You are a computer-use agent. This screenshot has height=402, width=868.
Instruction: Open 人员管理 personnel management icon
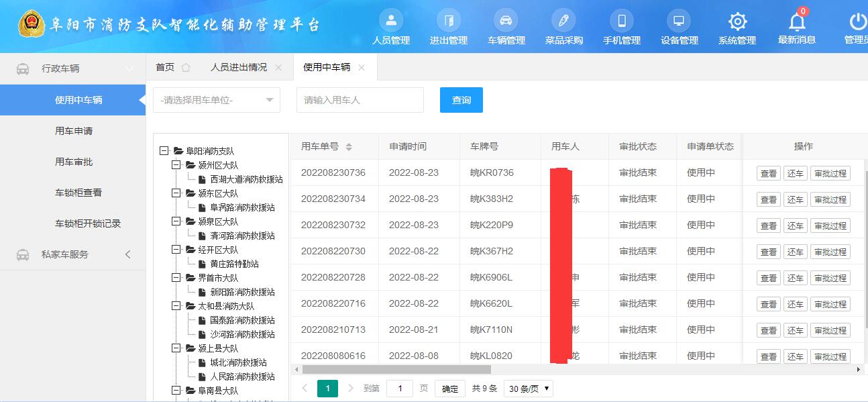click(391, 21)
